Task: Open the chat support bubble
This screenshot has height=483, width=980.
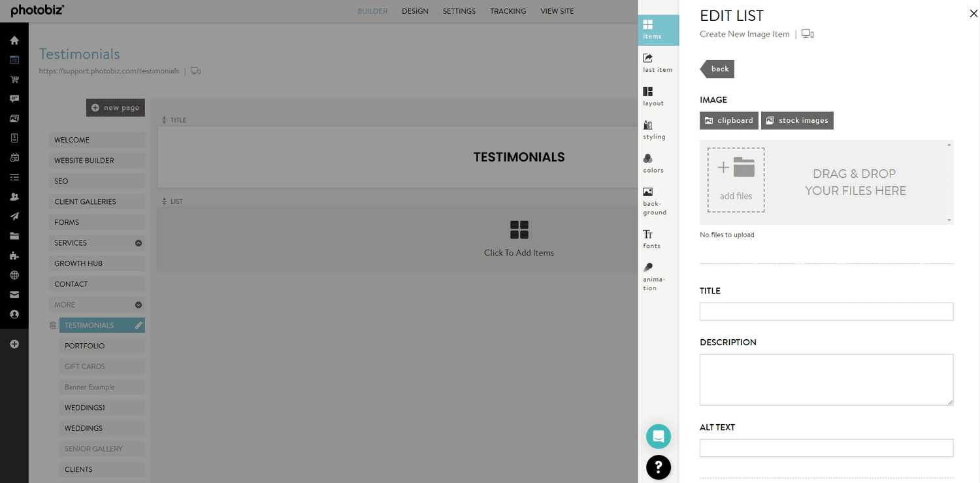Action: (659, 436)
